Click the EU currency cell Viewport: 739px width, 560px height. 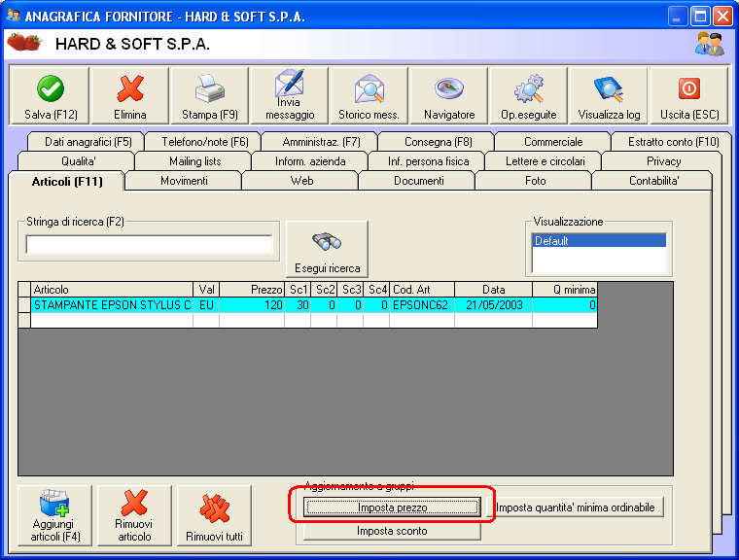click(206, 305)
